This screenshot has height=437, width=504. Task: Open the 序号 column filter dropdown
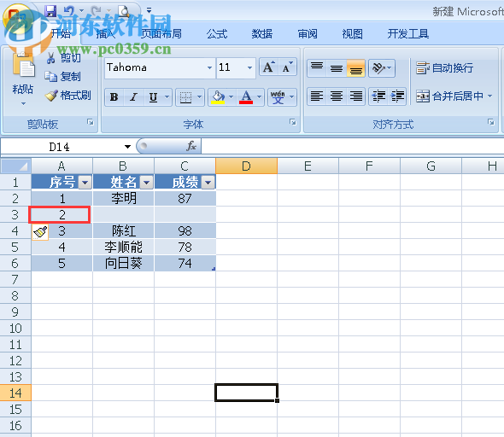coord(85,183)
